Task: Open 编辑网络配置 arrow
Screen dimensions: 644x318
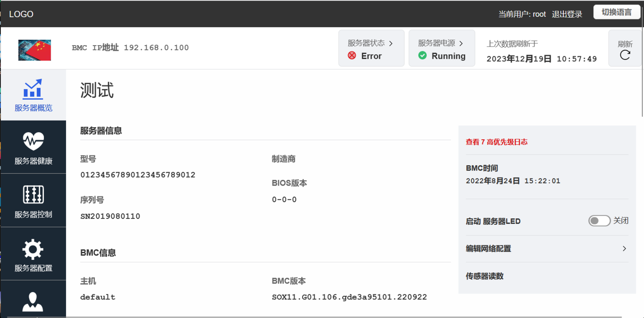Action: point(624,248)
